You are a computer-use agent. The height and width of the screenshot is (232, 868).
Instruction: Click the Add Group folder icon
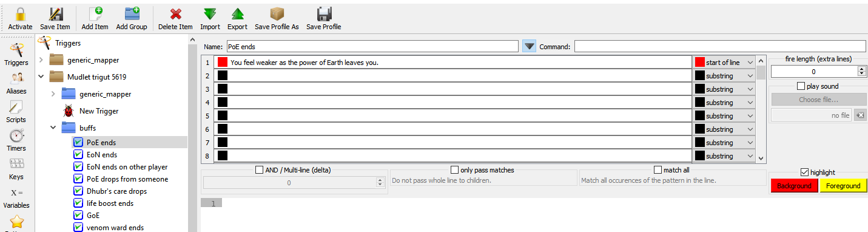point(132,14)
